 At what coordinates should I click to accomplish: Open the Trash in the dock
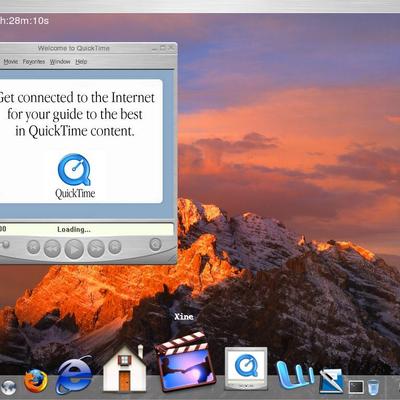pos(373,387)
